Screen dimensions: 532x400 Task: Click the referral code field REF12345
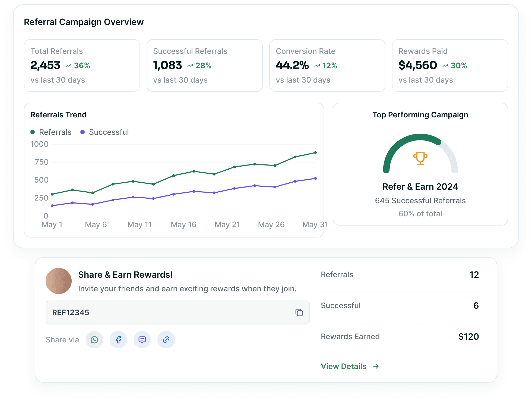178,312
